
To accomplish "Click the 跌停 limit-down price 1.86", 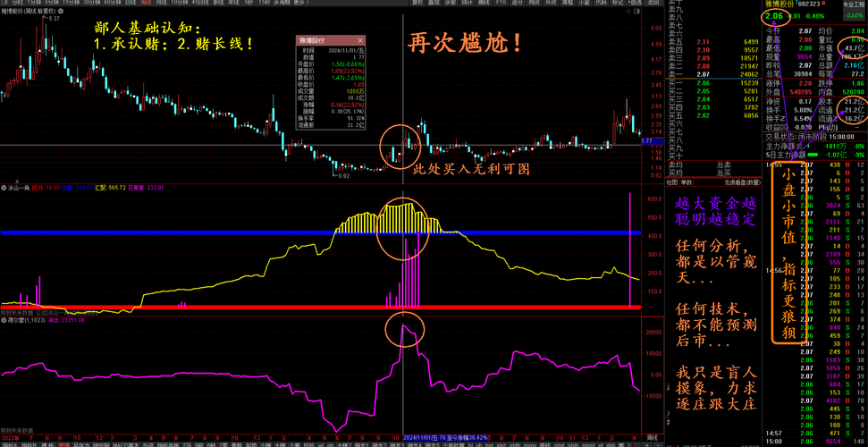I will pos(859,83).
